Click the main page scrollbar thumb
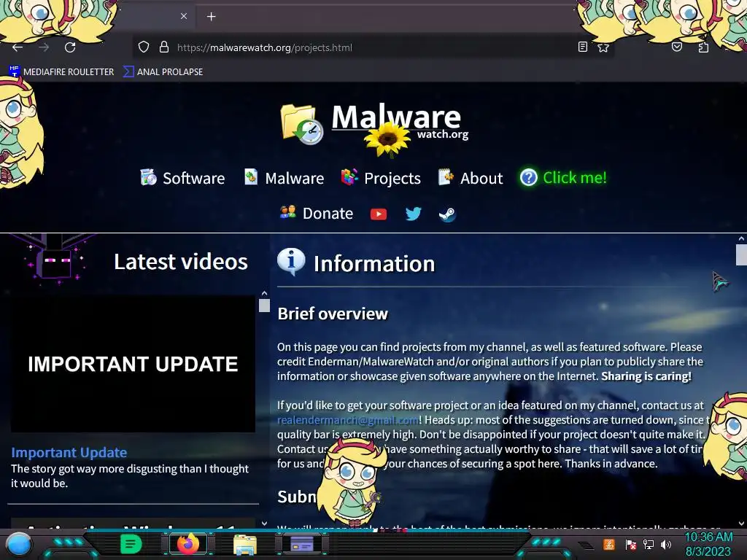The width and height of the screenshot is (747, 560). pyautogui.click(x=741, y=254)
